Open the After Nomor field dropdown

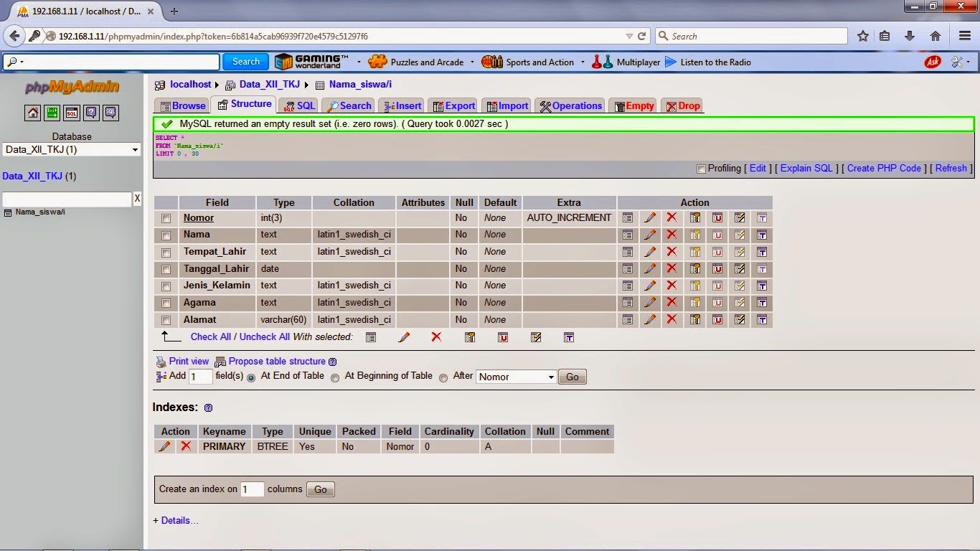click(x=516, y=377)
